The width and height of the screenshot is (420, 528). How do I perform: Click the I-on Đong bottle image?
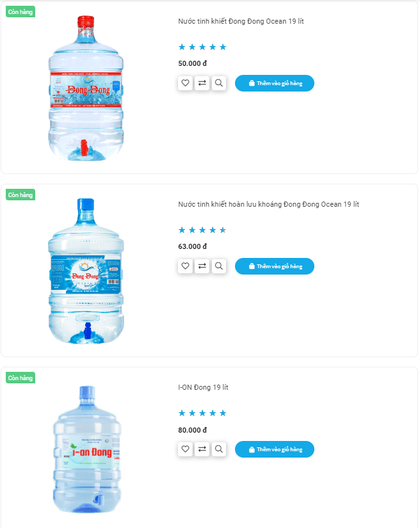(86, 451)
